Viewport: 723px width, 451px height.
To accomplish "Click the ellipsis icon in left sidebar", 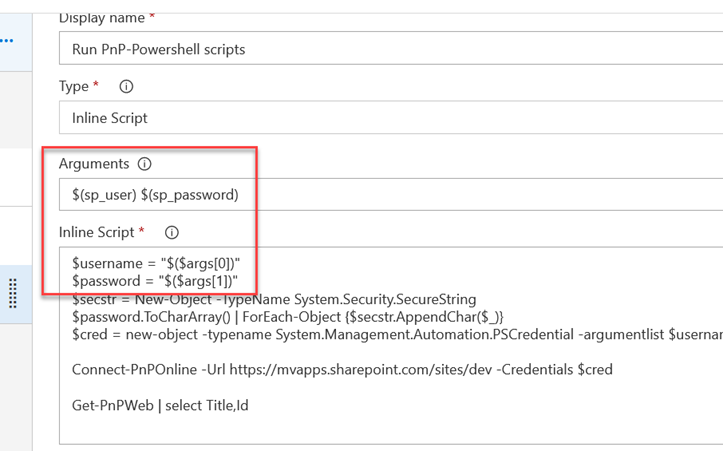I will 8,41.
